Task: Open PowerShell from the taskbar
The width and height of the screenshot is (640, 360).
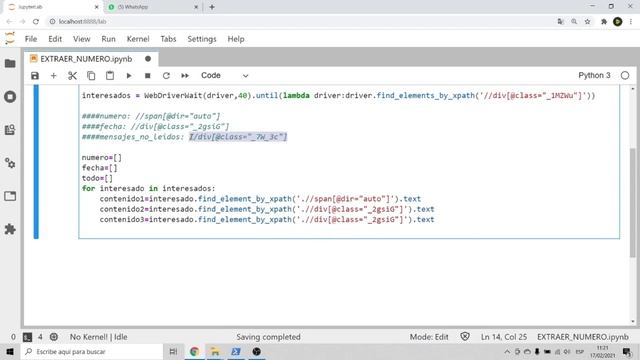Action: (236, 351)
